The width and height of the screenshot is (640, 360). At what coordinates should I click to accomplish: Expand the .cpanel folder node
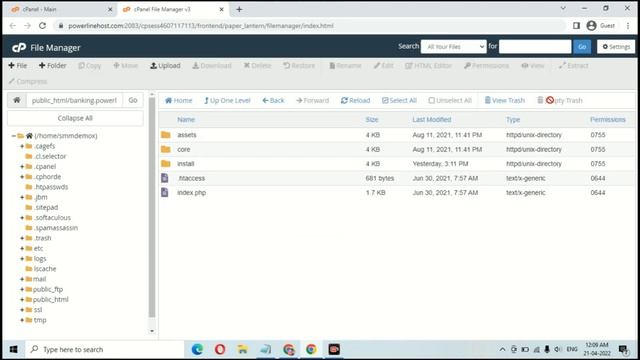click(x=22, y=167)
